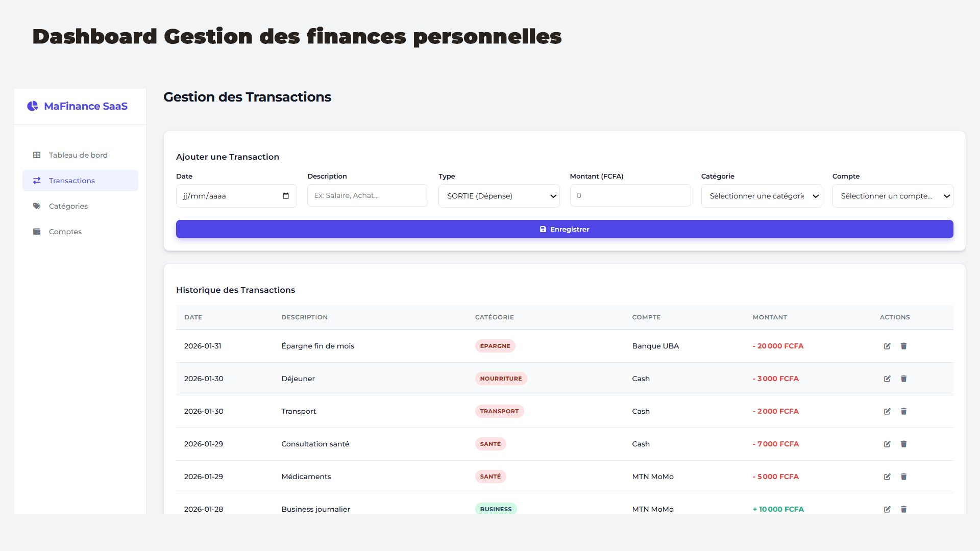The width and height of the screenshot is (980, 551).
Task: Click the MaFinance SaaS pie chart logo
Action: tap(33, 106)
